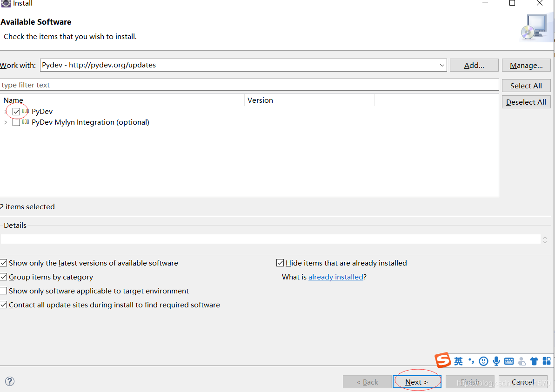The width and height of the screenshot is (555, 392).
Task: Open Sogou skin shirt icon
Action: [534, 361]
